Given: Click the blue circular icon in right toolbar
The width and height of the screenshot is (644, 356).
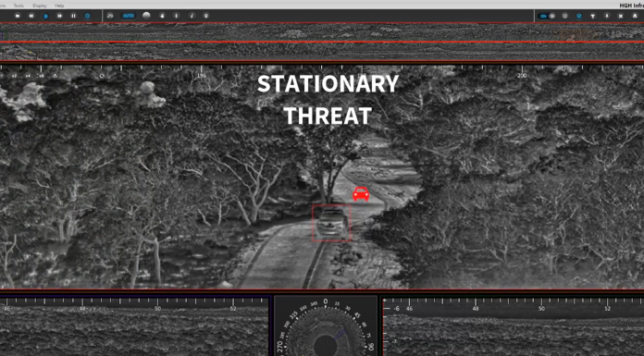Looking at the screenshot, I should (x=579, y=16).
